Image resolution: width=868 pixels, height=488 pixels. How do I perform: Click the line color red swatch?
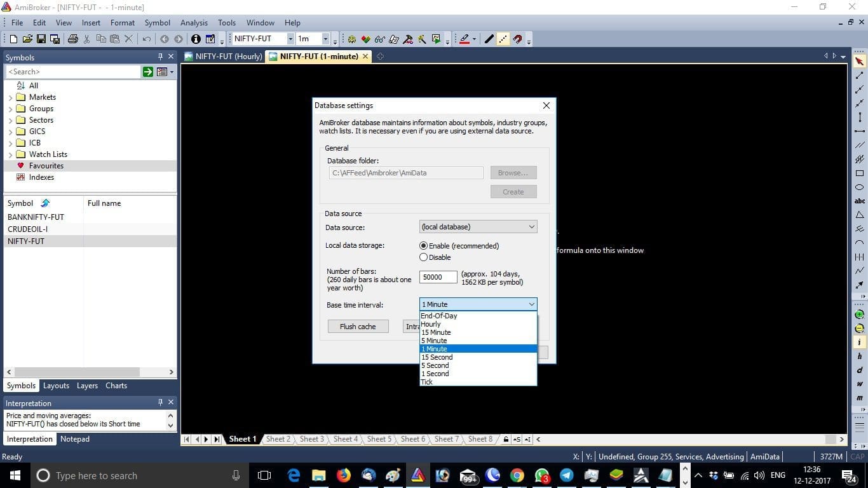coord(464,39)
